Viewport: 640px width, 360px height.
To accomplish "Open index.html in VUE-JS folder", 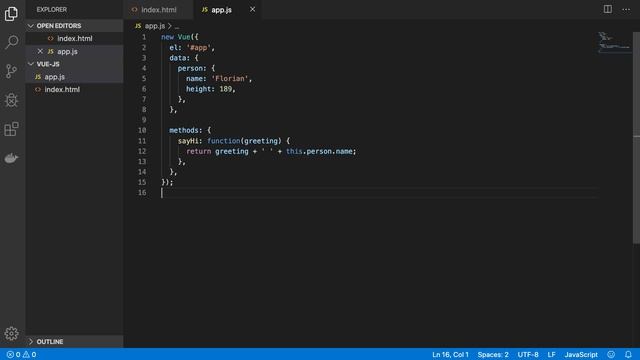I will (74, 89).
